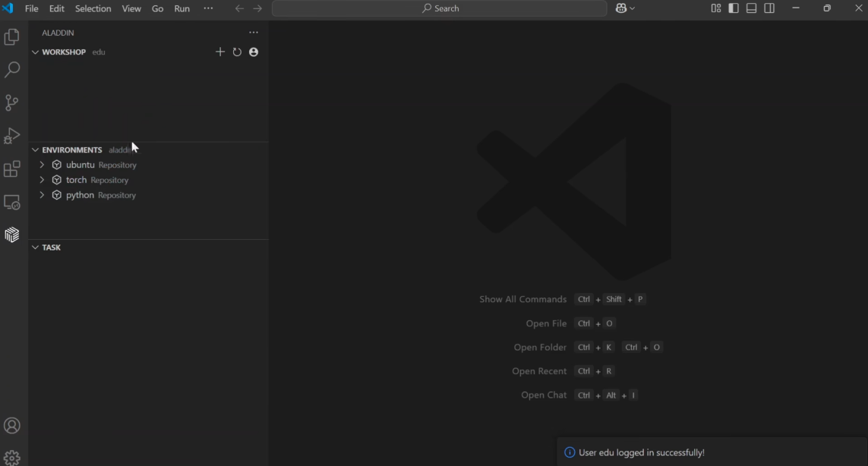Click Open Recent hint text
The height and width of the screenshot is (466, 868).
539,371
